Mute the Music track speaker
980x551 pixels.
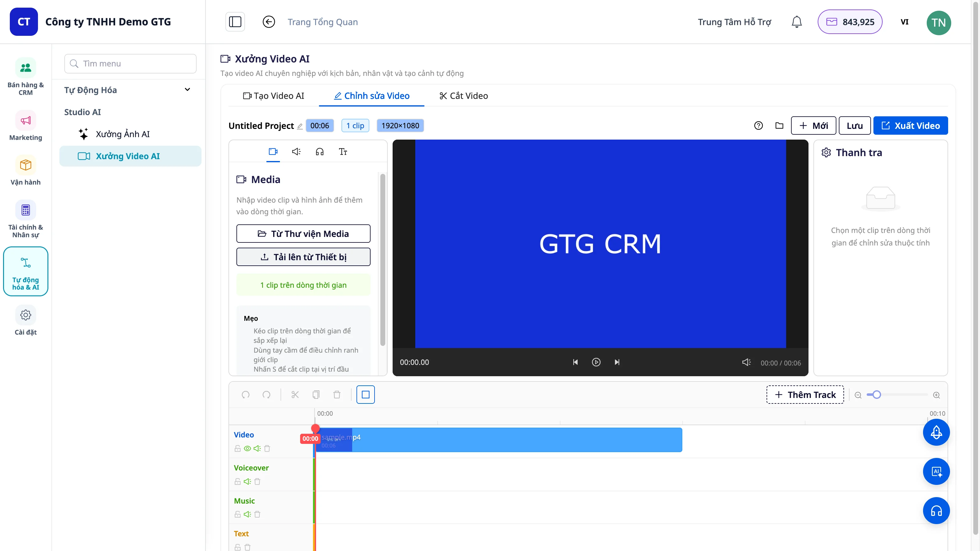(x=247, y=514)
